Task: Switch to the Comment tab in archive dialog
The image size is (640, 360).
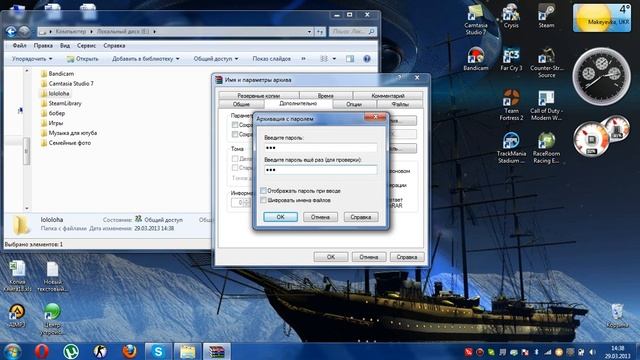Action: (388, 96)
